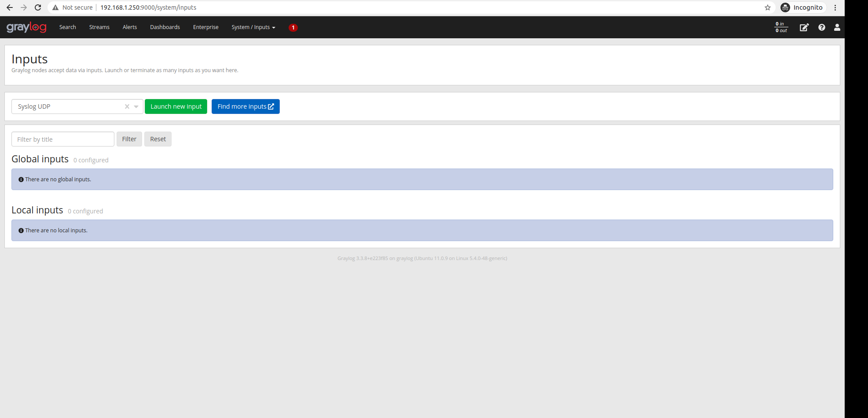This screenshot has width=868, height=418.
Task: Go to Streams
Action: pos(99,27)
